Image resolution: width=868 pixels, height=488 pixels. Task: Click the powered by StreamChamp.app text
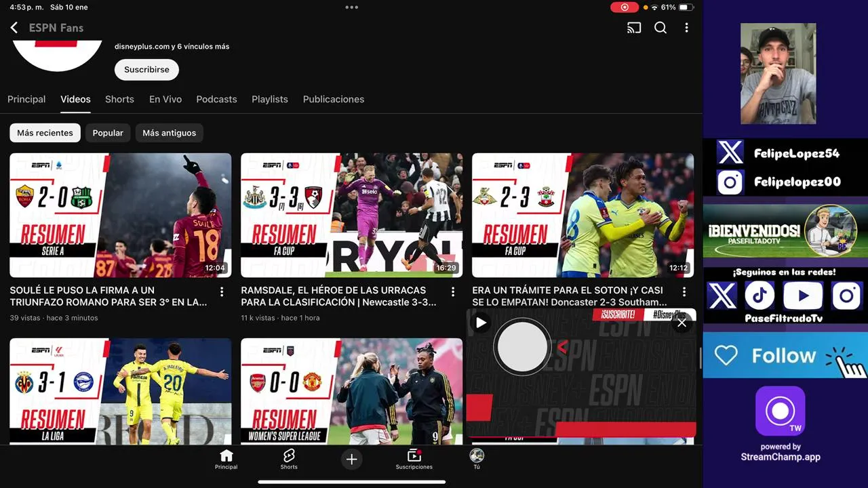[781, 452]
